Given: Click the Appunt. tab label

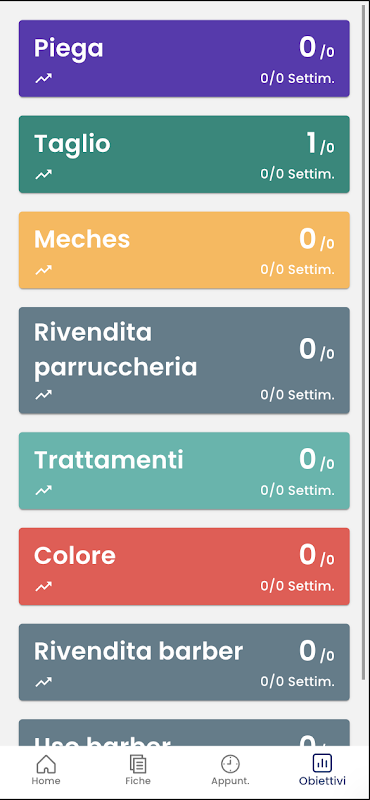Looking at the screenshot, I should [x=230, y=781].
